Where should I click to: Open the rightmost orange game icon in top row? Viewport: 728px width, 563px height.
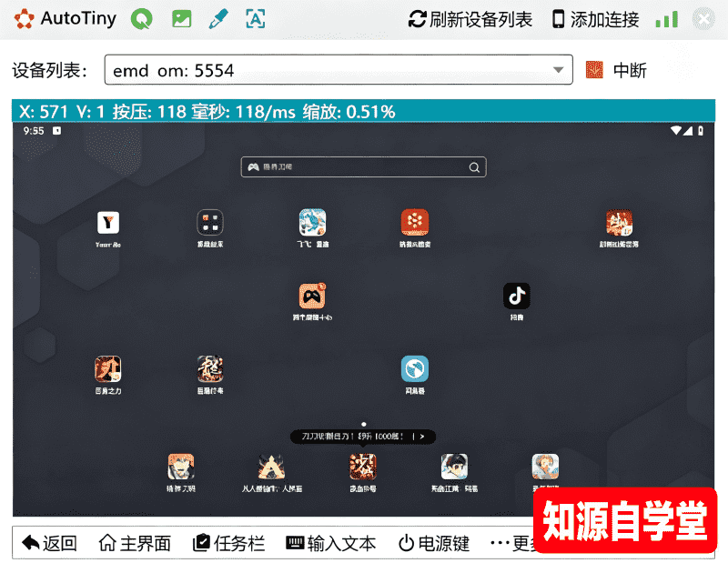[x=619, y=222]
